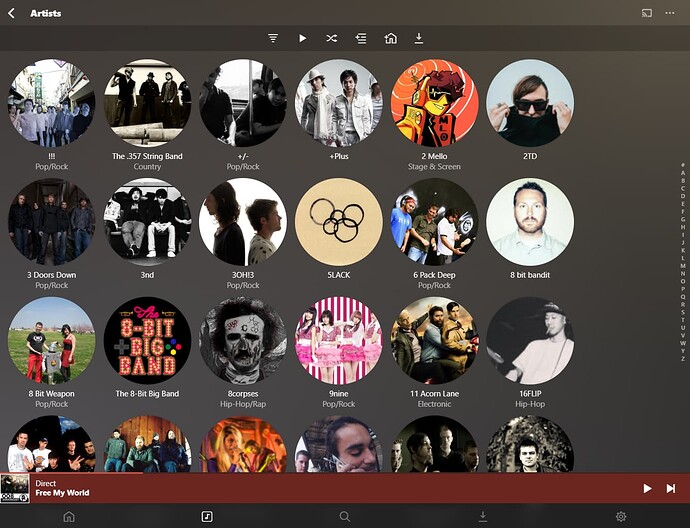Open the 2 Mello artist artwork
The height and width of the screenshot is (528, 690).
pos(434,103)
